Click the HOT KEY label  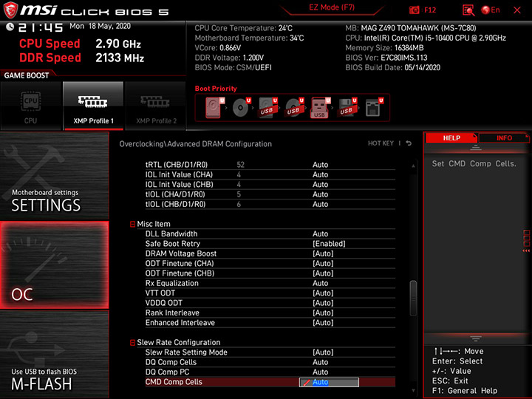tap(381, 143)
